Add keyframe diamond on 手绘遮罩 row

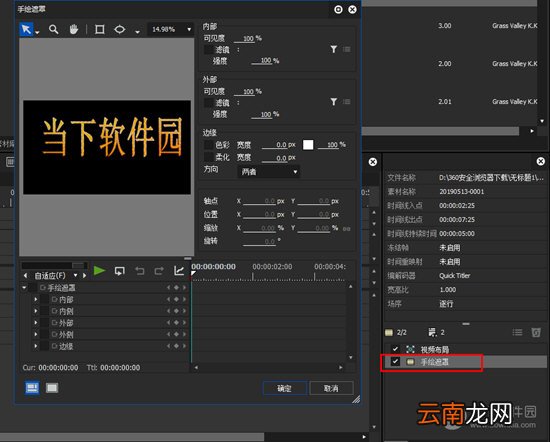click(176, 288)
